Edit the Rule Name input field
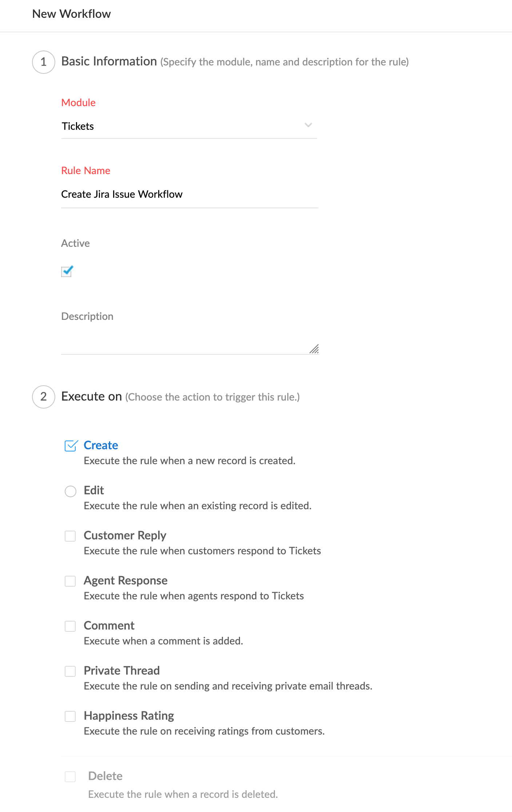This screenshot has height=812, width=512. pos(189,194)
